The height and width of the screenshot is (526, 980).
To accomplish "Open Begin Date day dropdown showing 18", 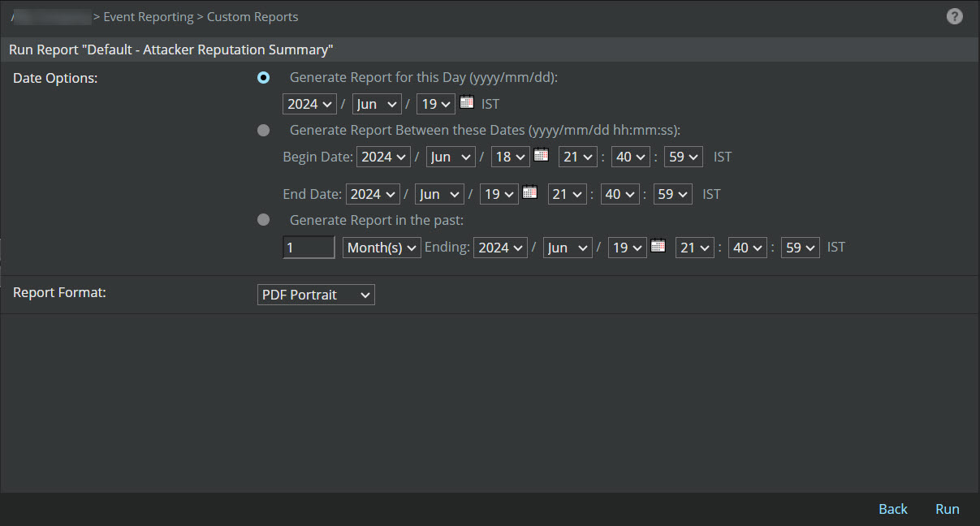I will [511, 157].
